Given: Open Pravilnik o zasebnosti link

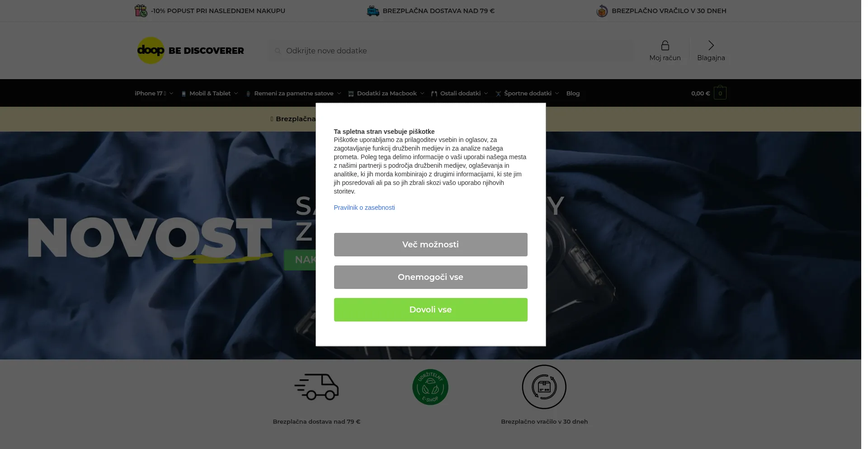Looking at the screenshot, I should (x=364, y=208).
